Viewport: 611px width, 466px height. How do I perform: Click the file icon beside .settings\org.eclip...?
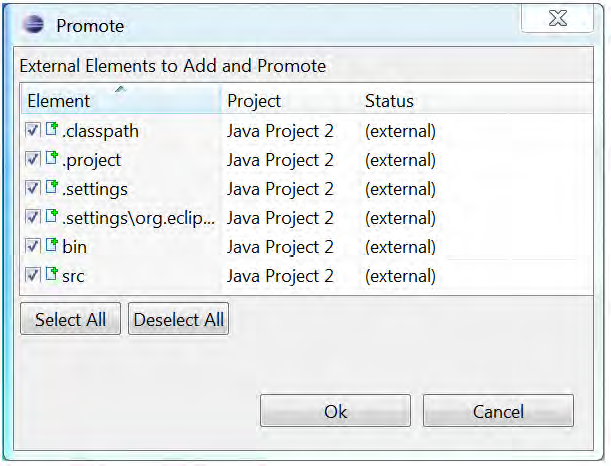[52, 217]
